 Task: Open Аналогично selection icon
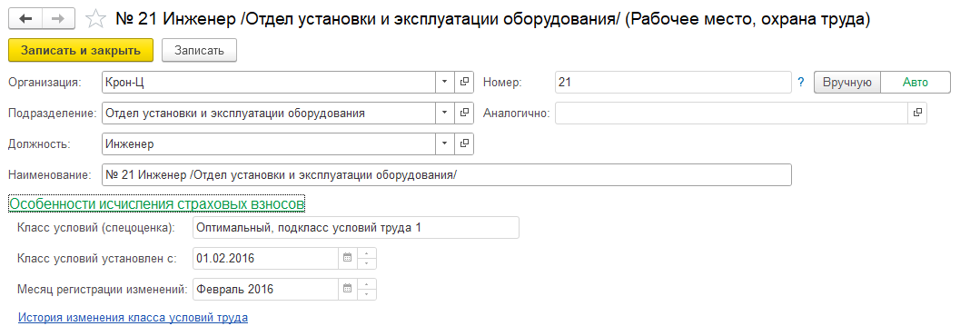(917, 113)
